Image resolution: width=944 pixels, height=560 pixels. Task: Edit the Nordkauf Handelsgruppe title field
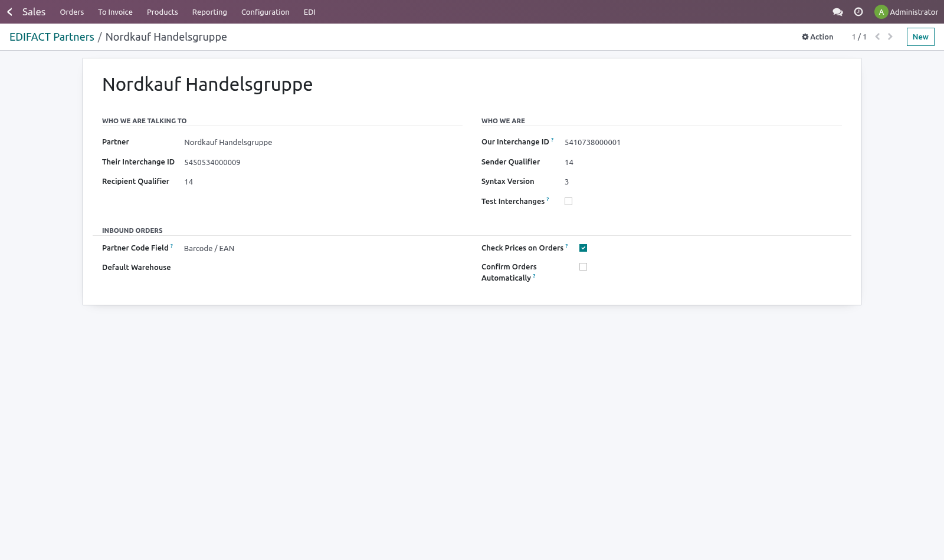tap(472, 84)
